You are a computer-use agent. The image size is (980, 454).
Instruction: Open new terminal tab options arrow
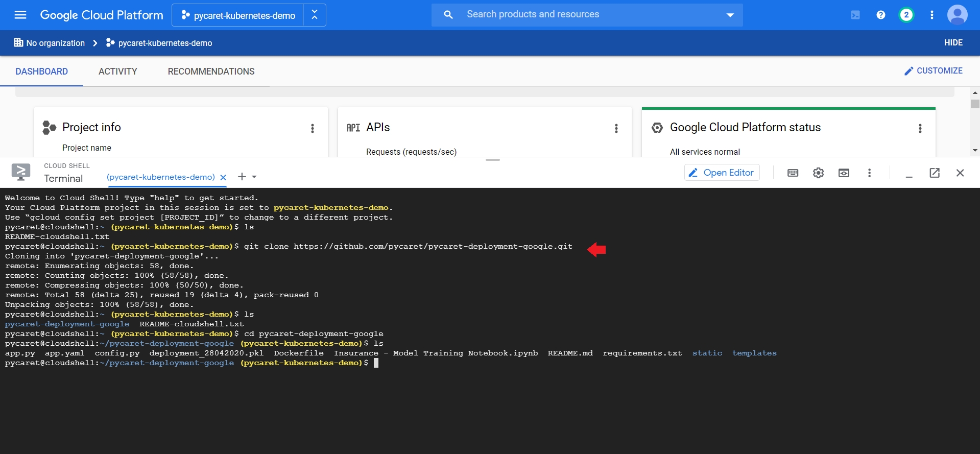click(x=254, y=177)
